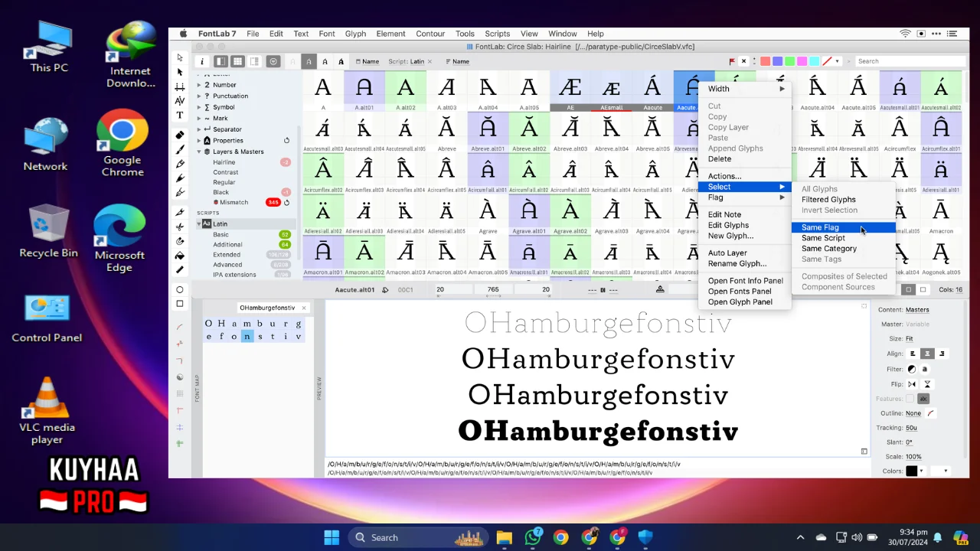Refresh the Mismatch layer count
Viewport: 980px width, 551px height.
coord(287,202)
